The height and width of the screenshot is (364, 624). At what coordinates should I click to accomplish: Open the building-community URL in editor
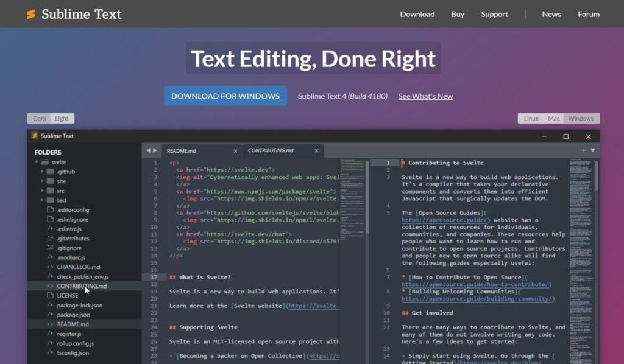click(x=478, y=298)
